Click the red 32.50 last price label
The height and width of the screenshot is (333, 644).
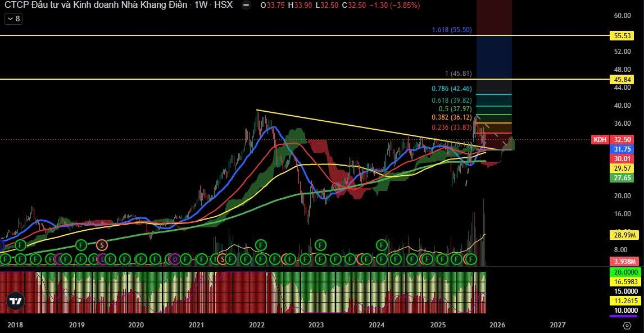tap(622, 140)
